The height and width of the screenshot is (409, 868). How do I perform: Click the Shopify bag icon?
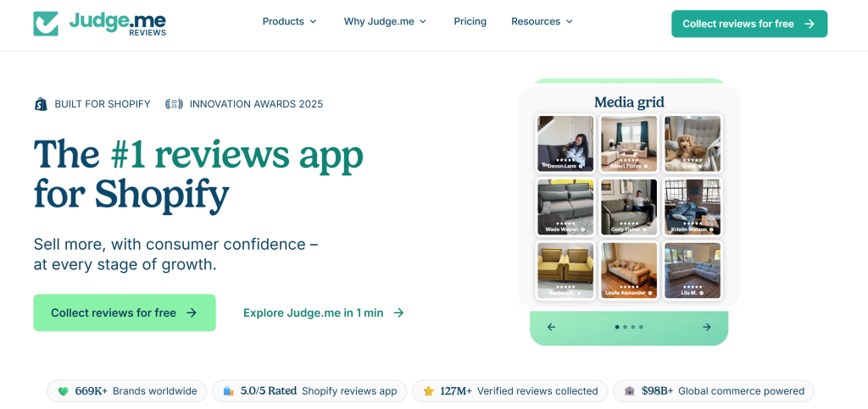pyautogui.click(x=41, y=104)
